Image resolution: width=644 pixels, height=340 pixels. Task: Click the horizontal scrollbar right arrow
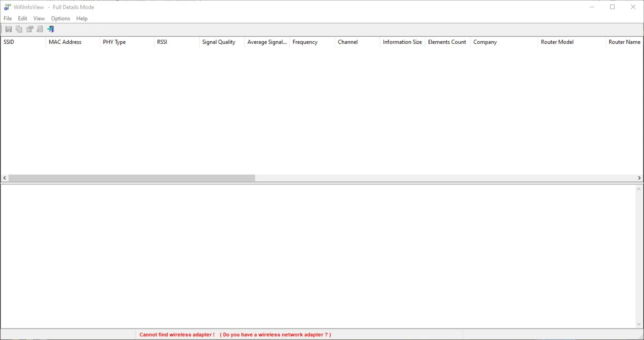(x=639, y=178)
